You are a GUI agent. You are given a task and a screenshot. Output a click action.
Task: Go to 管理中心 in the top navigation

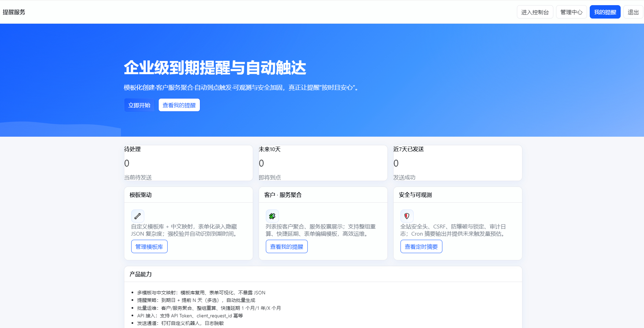[x=571, y=12]
